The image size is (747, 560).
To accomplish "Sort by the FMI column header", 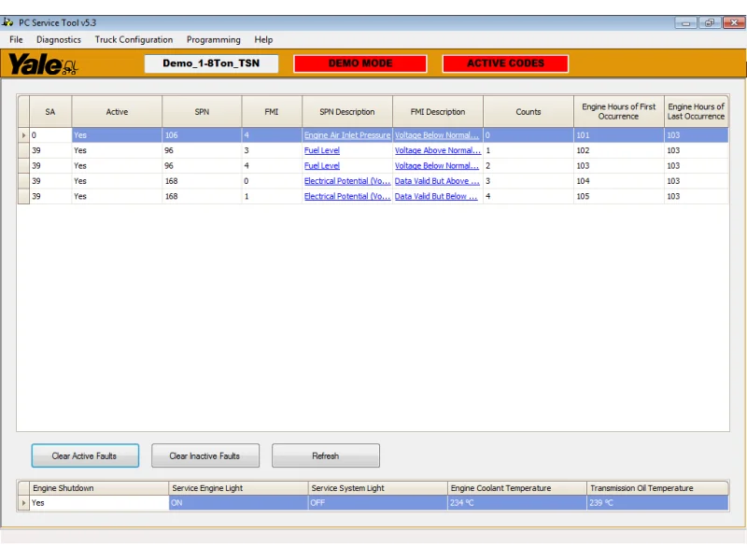I will click(272, 112).
